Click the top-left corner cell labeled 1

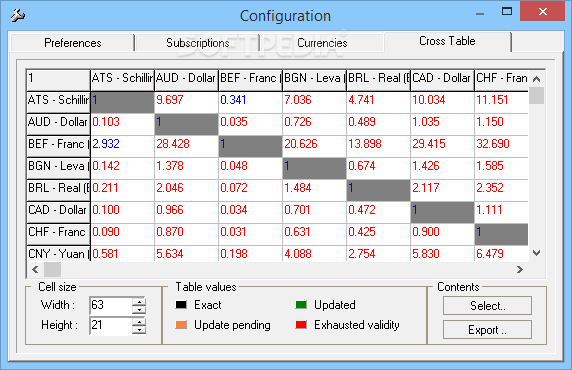[58, 80]
